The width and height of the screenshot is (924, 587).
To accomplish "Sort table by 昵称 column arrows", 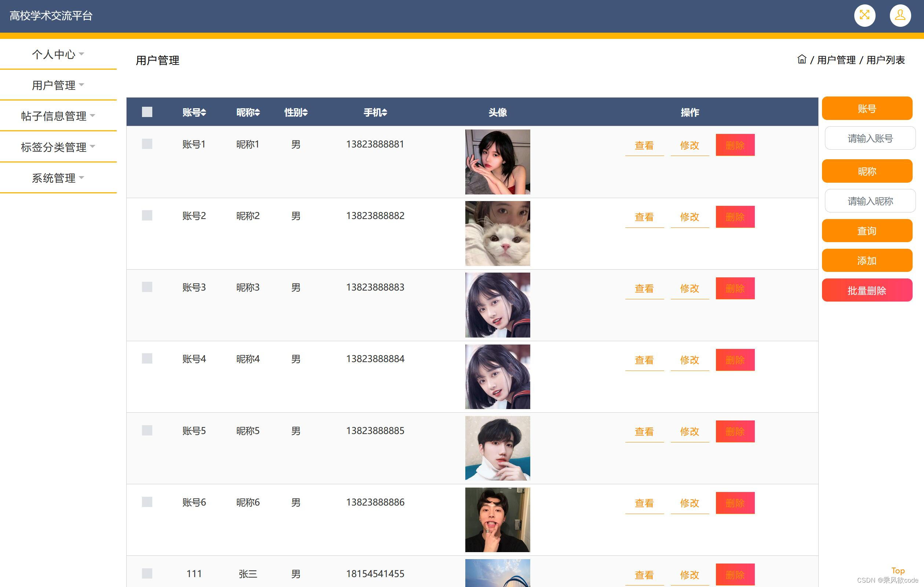I will pos(257,112).
